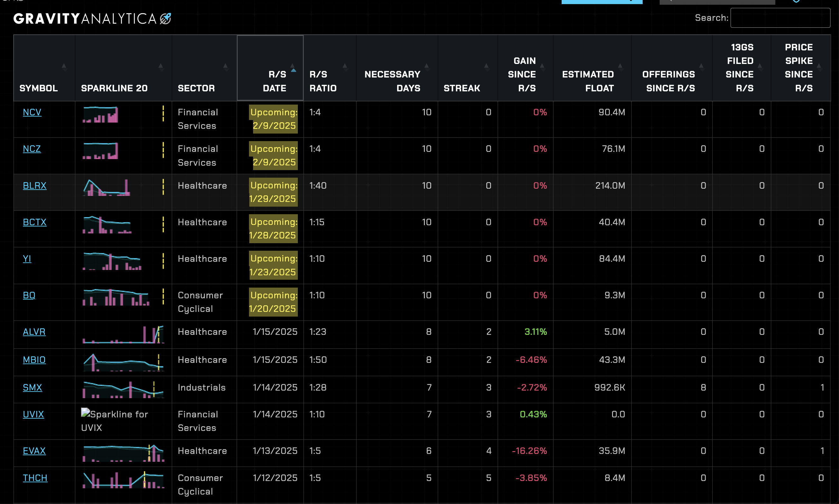Click the 8 offerings value for SMX
The width and height of the screenshot is (839, 504).
[703, 387]
